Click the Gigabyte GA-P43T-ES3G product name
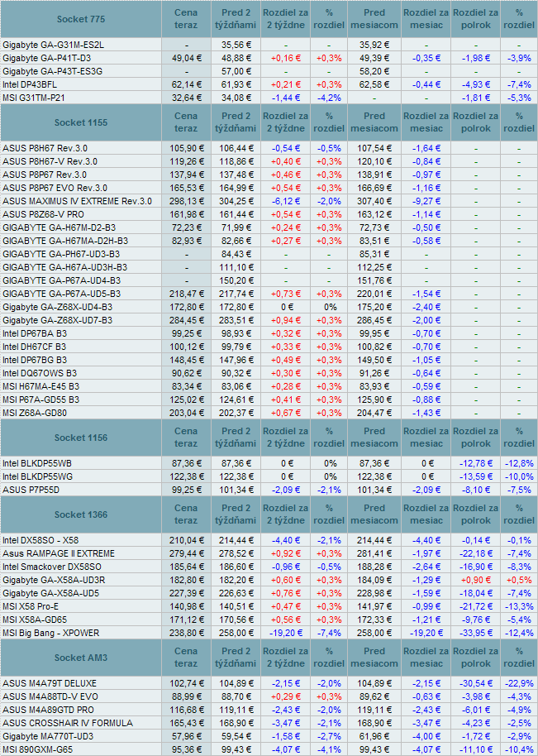 click(53, 71)
